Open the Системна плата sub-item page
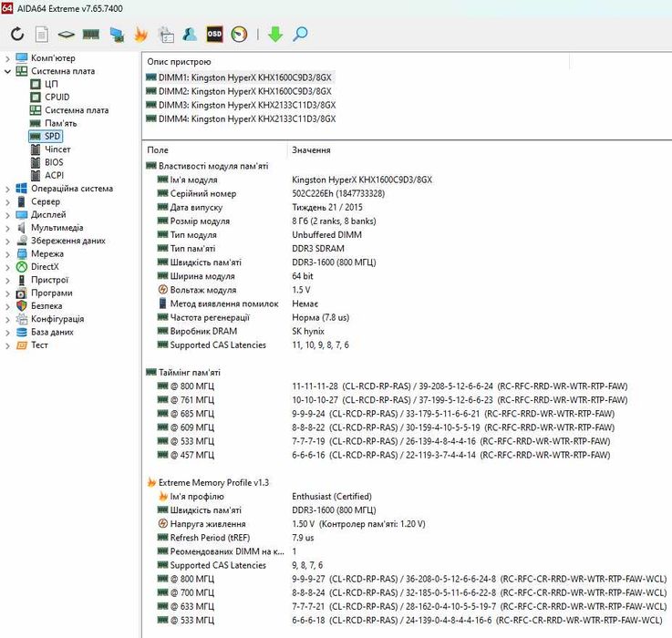This screenshot has height=638, width=672. click(69, 110)
